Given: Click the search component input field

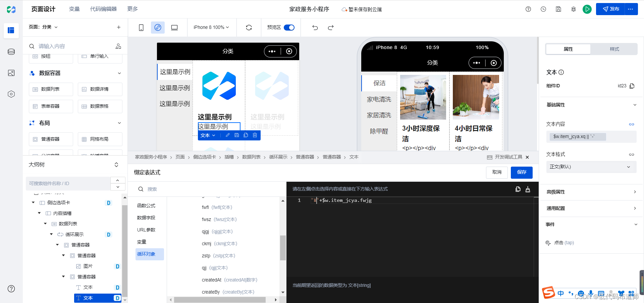Looking at the screenshot, I should 74,46.
